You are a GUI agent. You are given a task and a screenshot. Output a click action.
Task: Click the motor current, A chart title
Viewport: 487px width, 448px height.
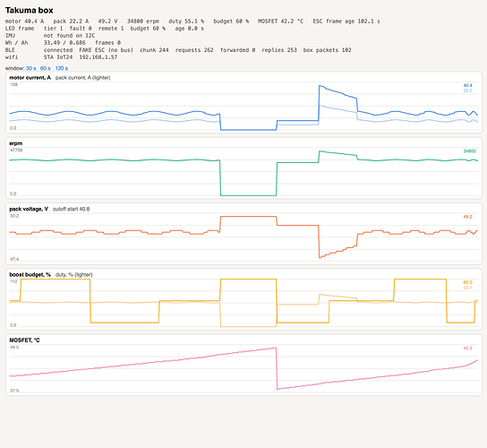(x=30, y=78)
